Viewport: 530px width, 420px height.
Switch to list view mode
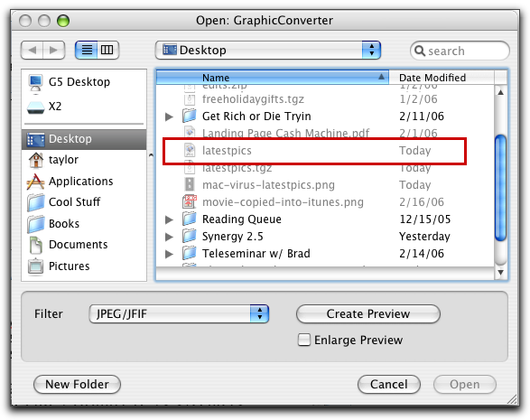pyautogui.click(x=87, y=50)
